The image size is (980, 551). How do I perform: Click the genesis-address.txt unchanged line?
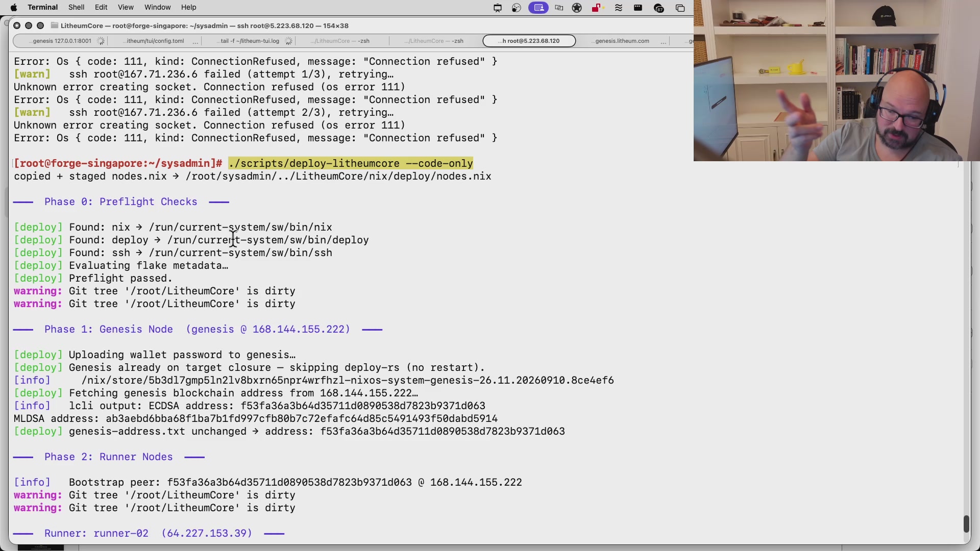[289, 431]
